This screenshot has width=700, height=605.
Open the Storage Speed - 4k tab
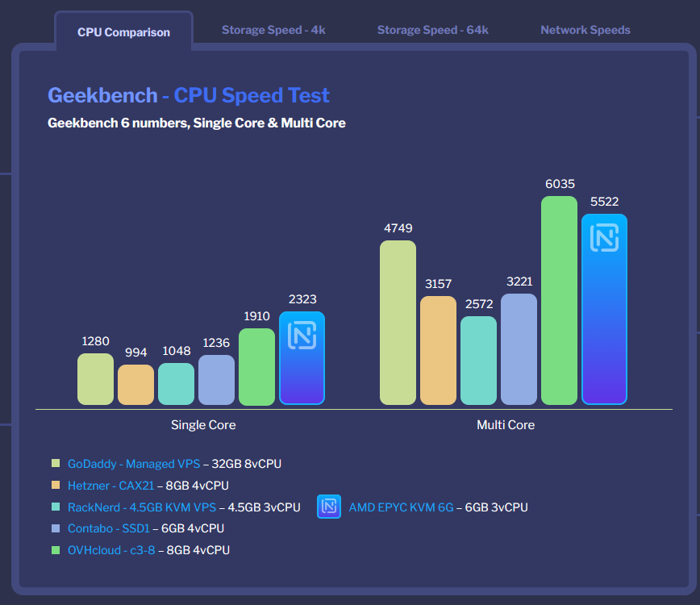(x=273, y=30)
